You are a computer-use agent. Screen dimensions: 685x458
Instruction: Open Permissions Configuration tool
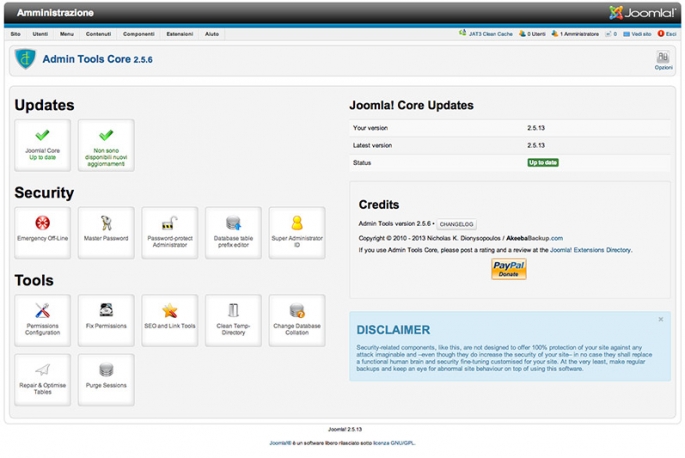pos(43,319)
